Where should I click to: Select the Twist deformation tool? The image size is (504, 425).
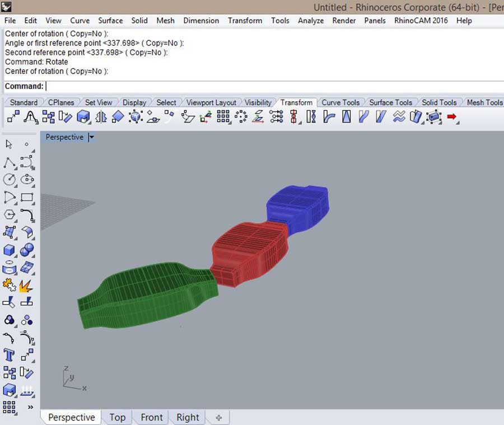point(311,116)
